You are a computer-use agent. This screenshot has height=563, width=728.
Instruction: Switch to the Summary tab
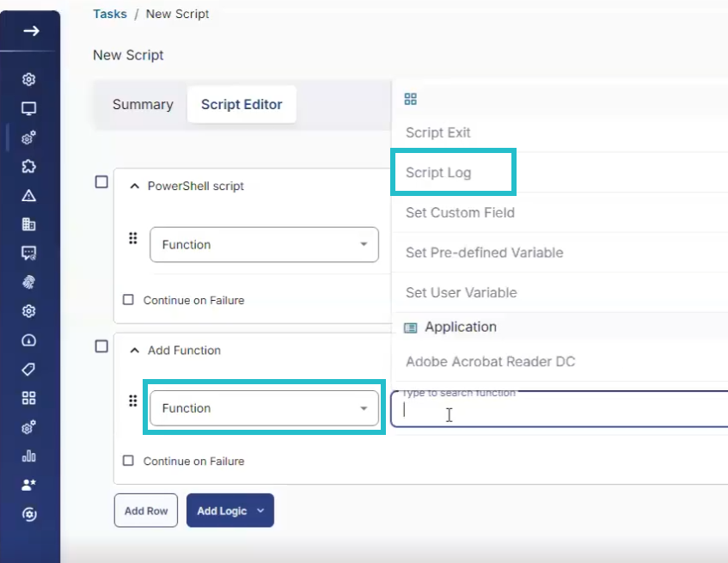tap(142, 104)
